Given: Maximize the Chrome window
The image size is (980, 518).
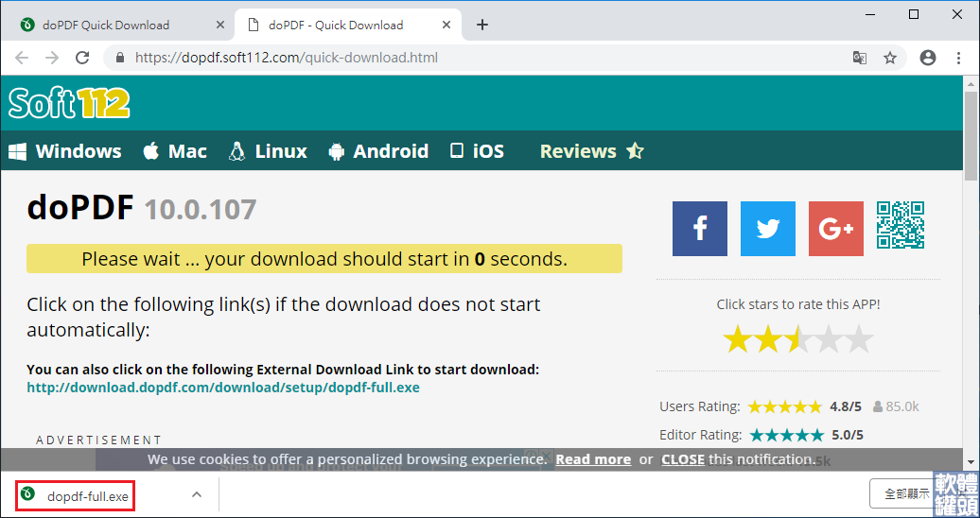Looking at the screenshot, I should (914, 14).
